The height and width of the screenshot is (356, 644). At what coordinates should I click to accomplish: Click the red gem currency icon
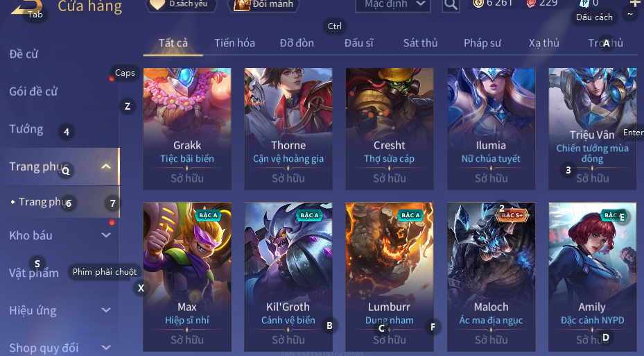[531, 3]
